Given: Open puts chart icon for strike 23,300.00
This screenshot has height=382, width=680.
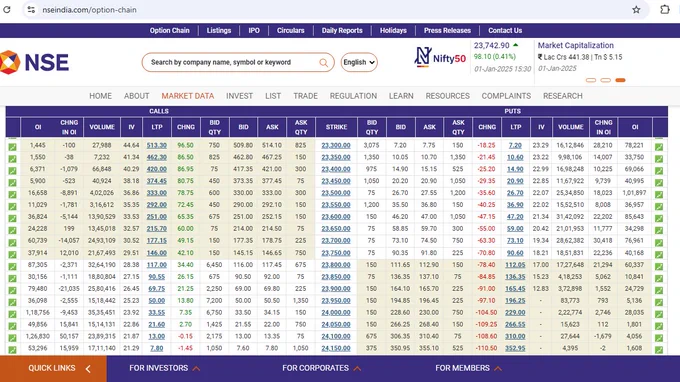Looking at the screenshot, I should click(659, 147).
